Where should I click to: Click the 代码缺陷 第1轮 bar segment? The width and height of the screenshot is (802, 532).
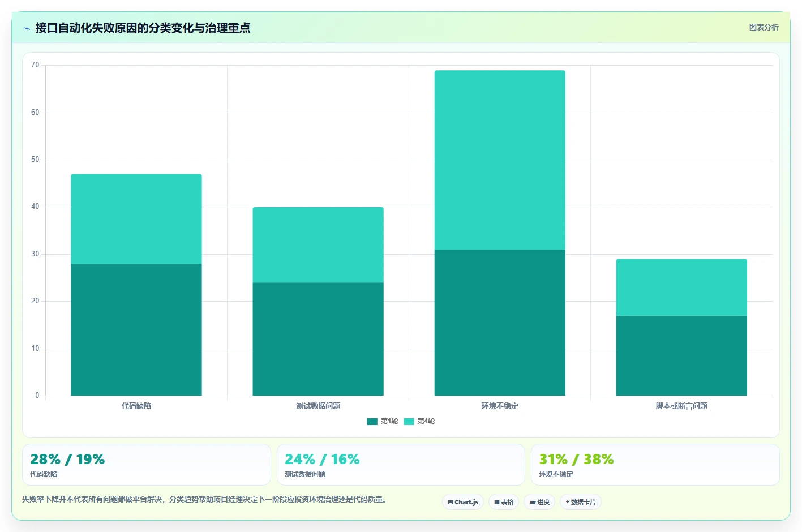tap(136, 329)
